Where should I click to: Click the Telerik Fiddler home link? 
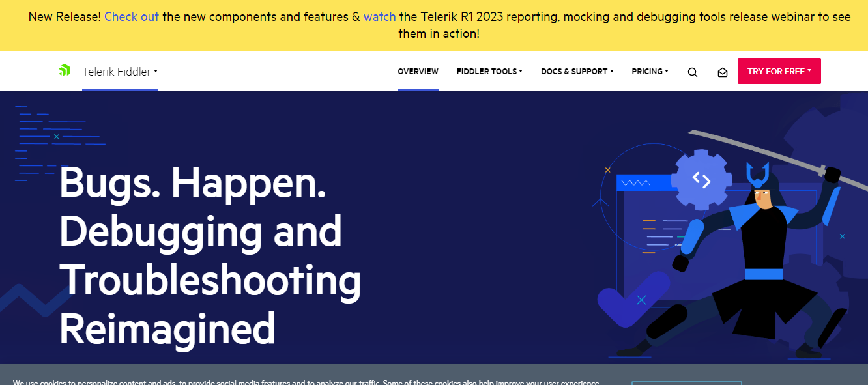pyautogui.click(x=119, y=72)
